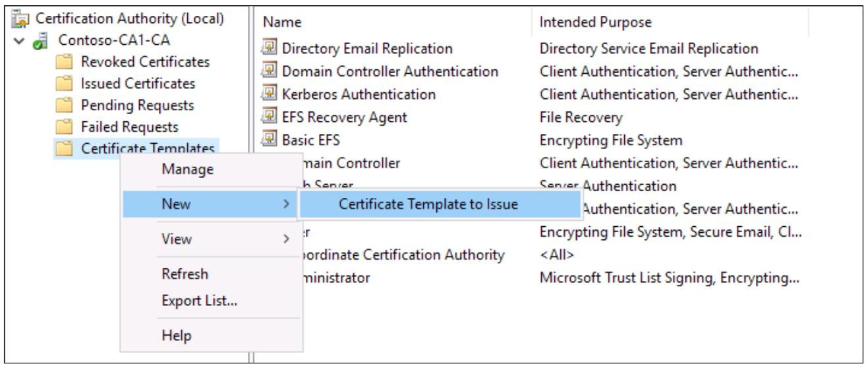Open the Pending Requests folder icon
The image size is (868, 368).
pos(64,106)
